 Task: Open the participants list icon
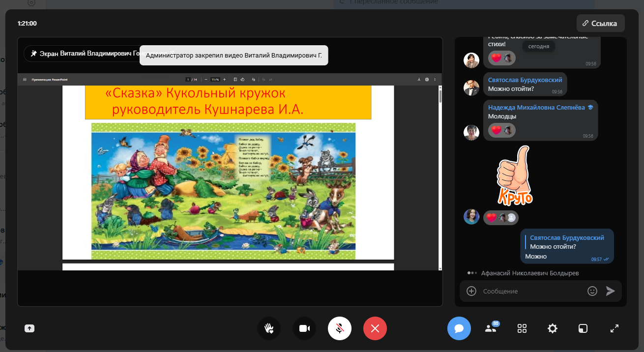491,328
